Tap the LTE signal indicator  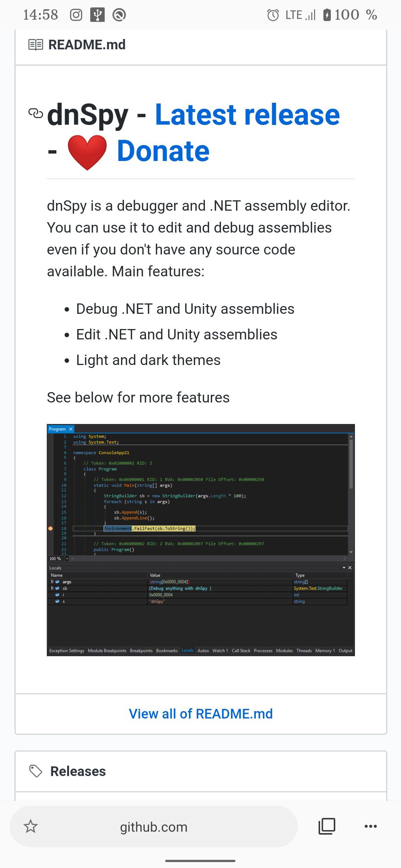tap(300, 15)
